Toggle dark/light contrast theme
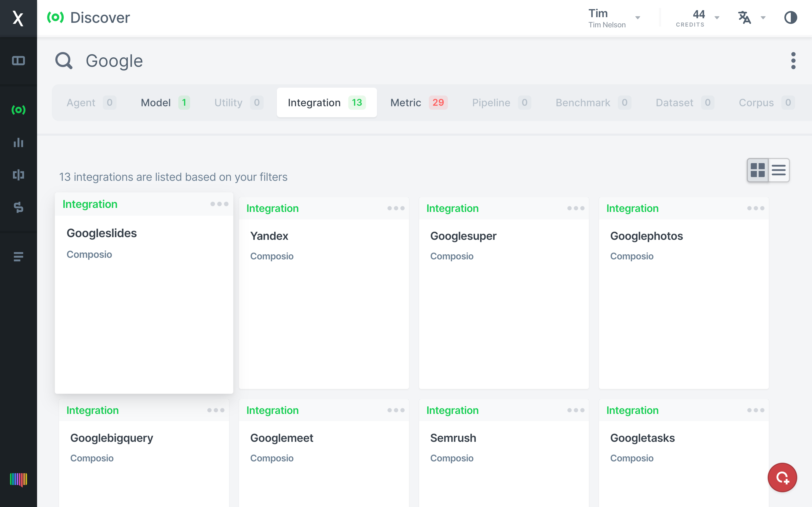812x507 pixels. (x=790, y=17)
